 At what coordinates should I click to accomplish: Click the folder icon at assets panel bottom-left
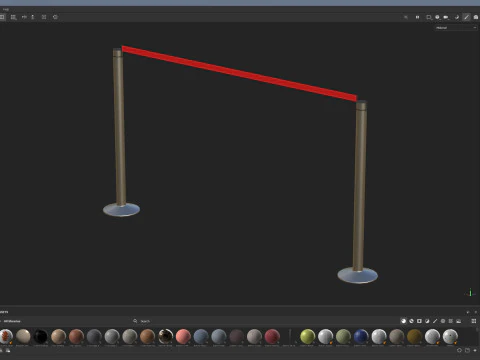click(8, 350)
